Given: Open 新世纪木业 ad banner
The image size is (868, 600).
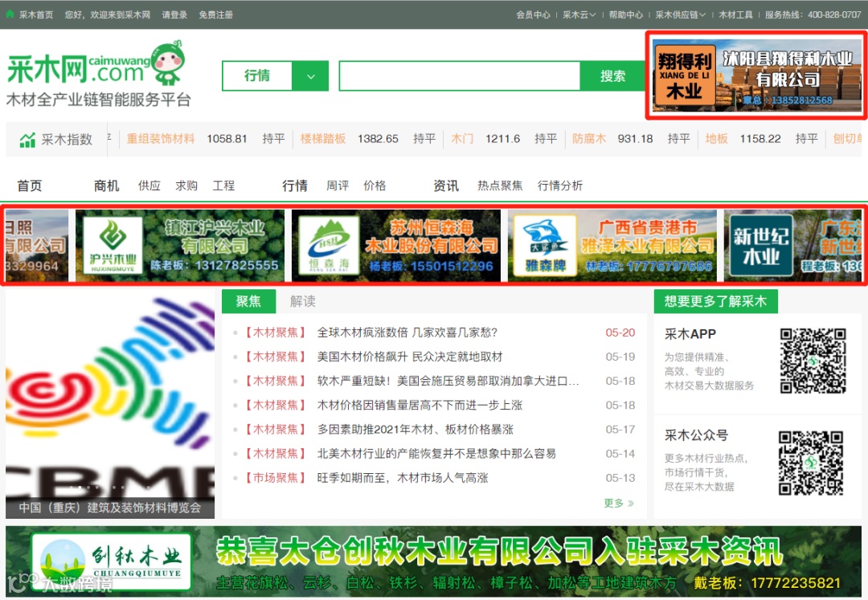Looking at the screenshot, I should coord(792,246).
